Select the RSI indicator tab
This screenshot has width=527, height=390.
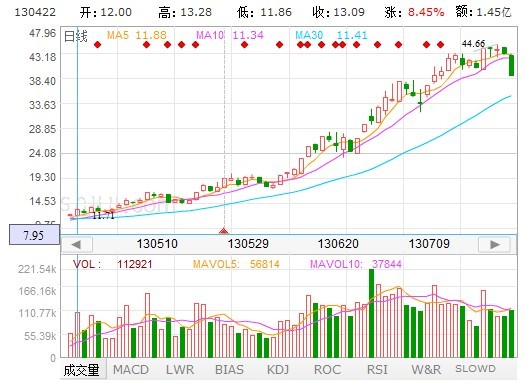[x=377, y=370]
